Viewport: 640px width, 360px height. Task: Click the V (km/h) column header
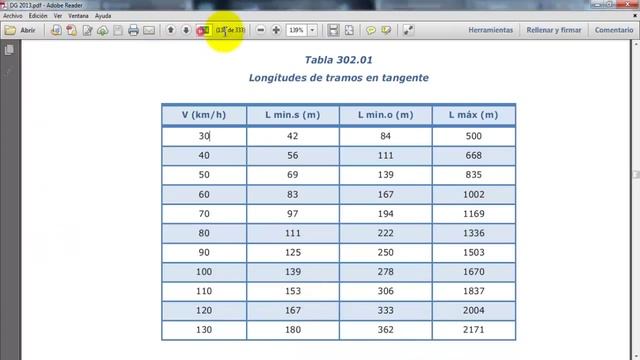[x=204, y=115]
